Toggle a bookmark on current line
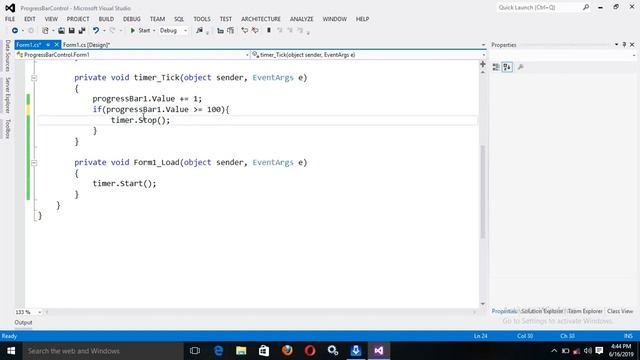This screenshot has width=640, height=360. [269, 31]
